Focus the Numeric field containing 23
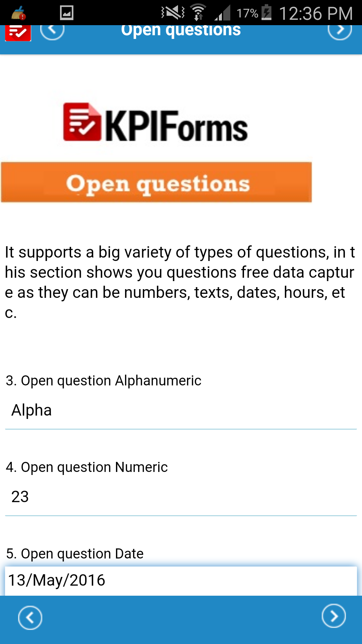 [181, 497]
